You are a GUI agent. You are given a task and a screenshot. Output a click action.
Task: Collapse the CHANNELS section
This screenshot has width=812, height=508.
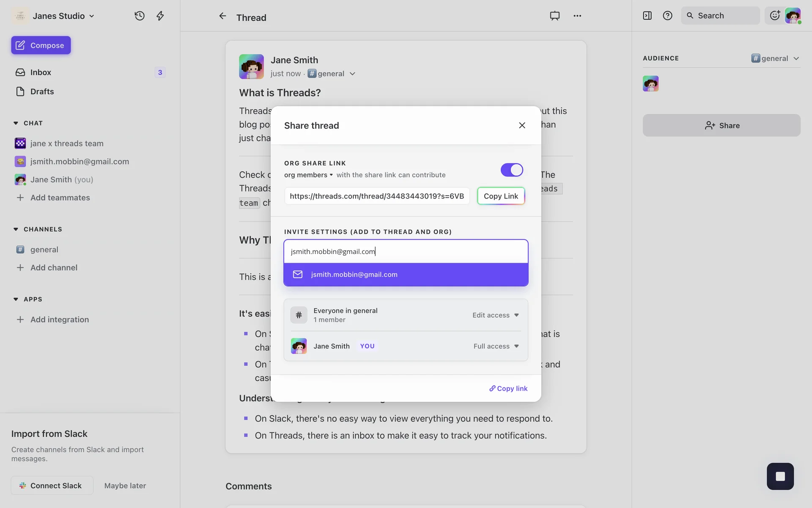pyautogui.click(x=16, y=229)
